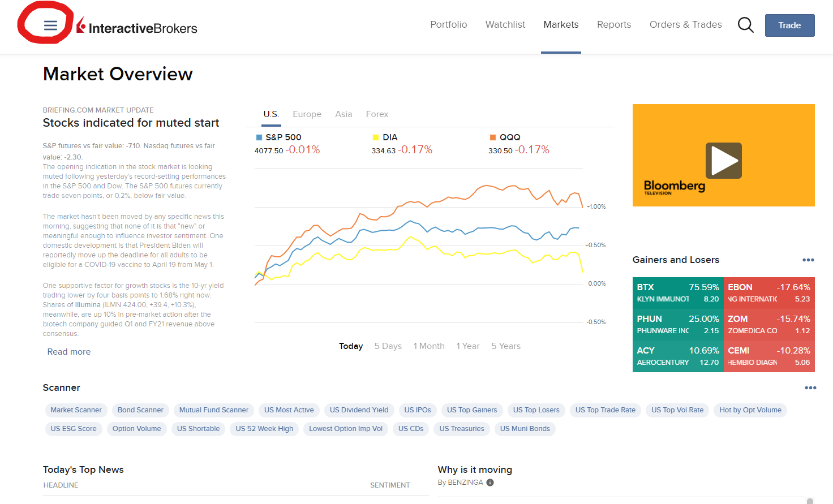This screenshot has height=504, width=833.
Task: Open the BTX gainer tile
Action: (678, 293)
